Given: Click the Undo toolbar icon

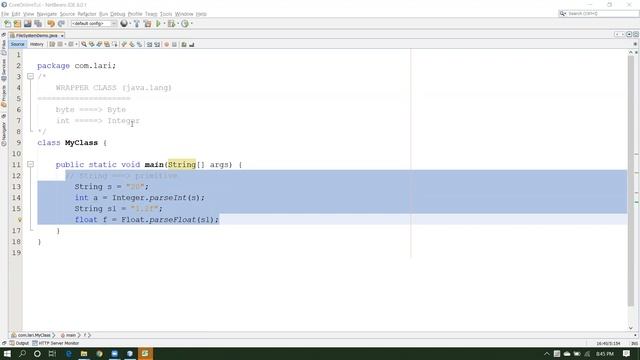Looking at the screenshot, I should (51, 24).
